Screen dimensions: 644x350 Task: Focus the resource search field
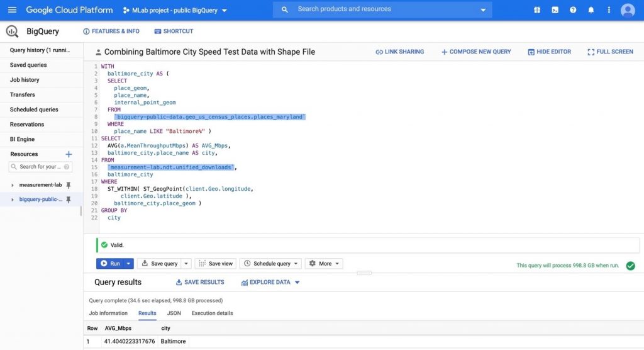pyautogui.click(x=40, y=167)
